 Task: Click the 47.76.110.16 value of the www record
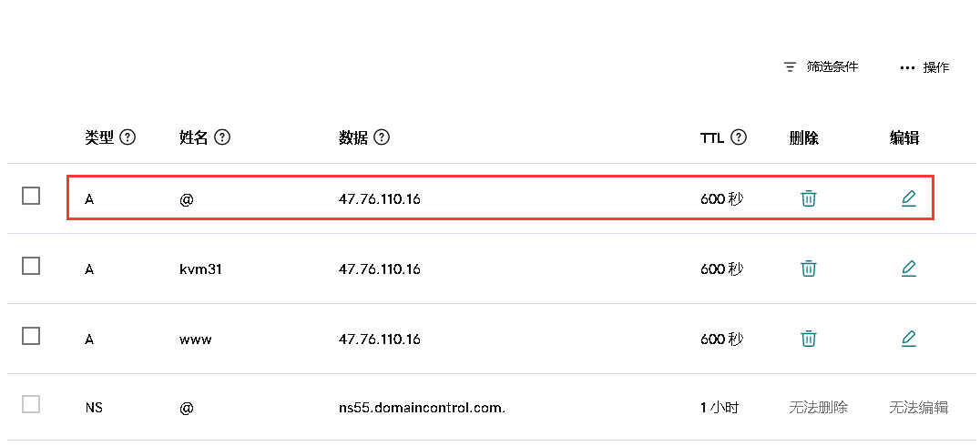(380, 340)
